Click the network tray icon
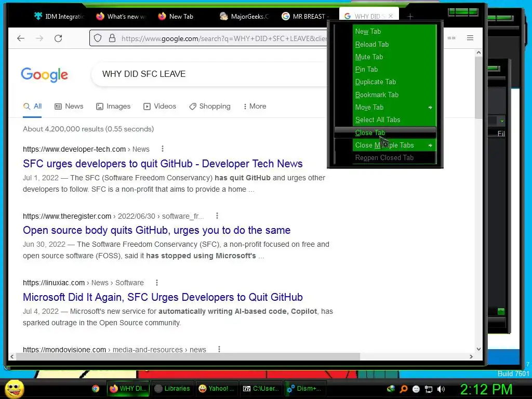 coord(429,389)
